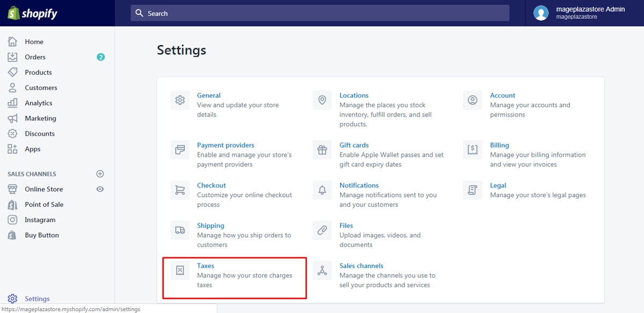Click the Checkout cart icon
The image size is (644, 313).
180,190
